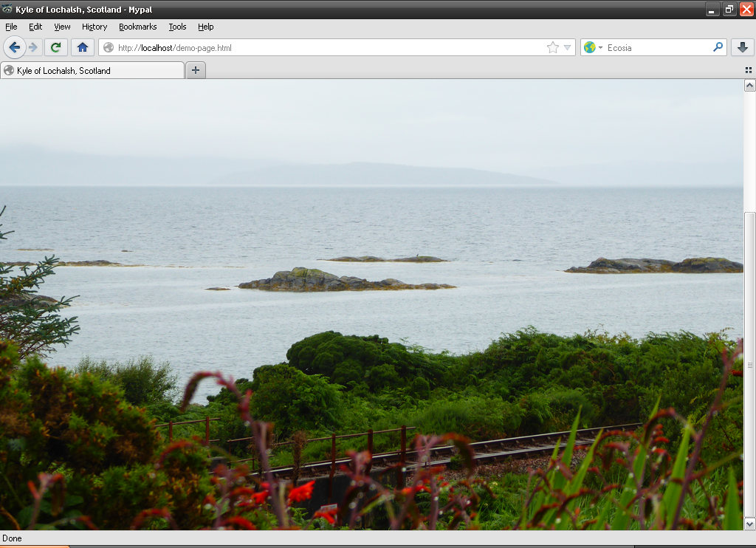Click the Forward navigation arrow
Viewport: 756px width, 548px height.
point(33,48)
